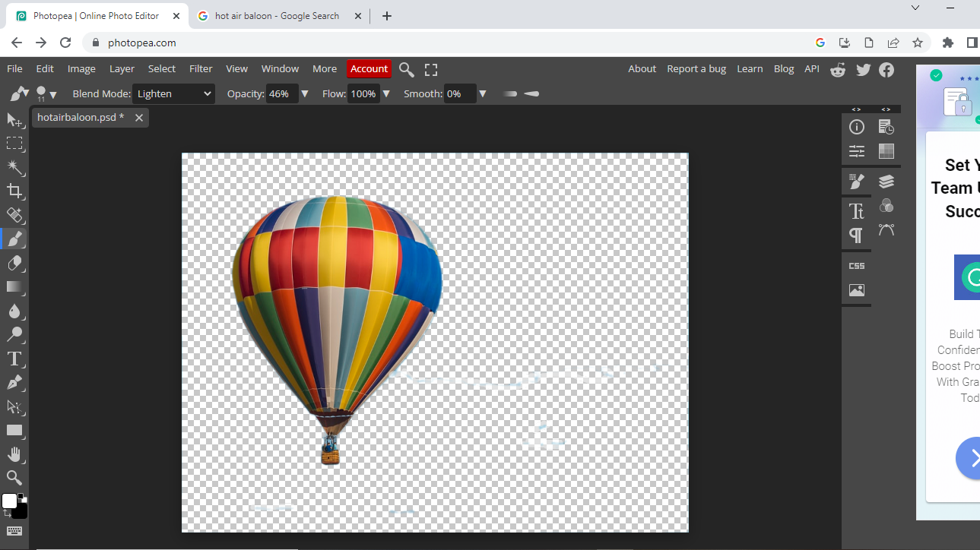Image resolution: width=980 pixels, height=550 pixels.
Task: Open the CSS panel icon
Action: point(857,266)
